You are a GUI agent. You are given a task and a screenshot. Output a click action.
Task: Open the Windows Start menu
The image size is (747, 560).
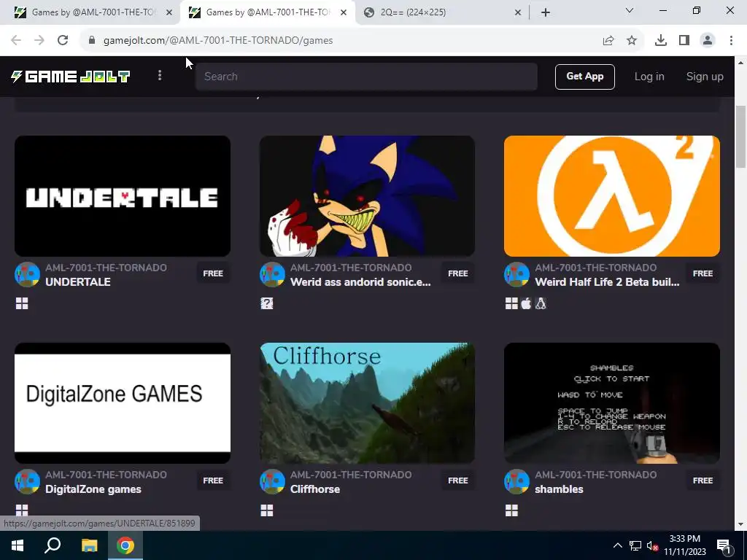click(18, 545)
